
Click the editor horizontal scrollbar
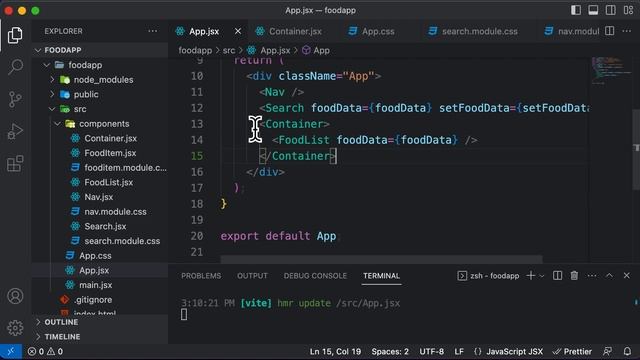click(381, 259)
